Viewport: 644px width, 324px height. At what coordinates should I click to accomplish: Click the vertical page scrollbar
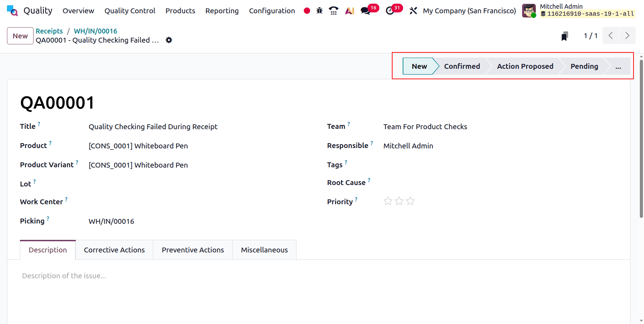point(641,139)
